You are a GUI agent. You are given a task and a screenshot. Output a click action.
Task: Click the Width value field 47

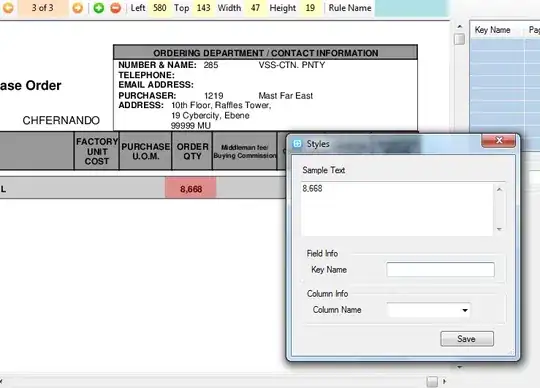click(x=255, y=8)
